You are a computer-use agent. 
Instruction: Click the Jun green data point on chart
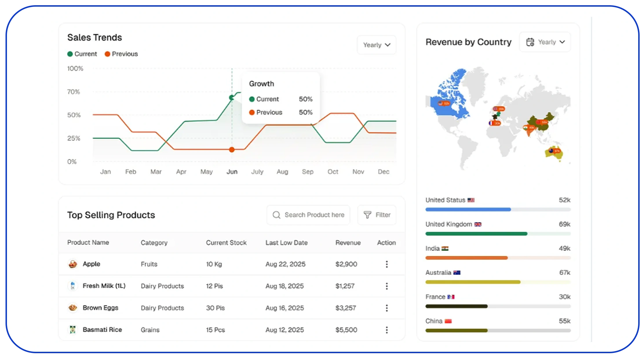pos(231,98)
